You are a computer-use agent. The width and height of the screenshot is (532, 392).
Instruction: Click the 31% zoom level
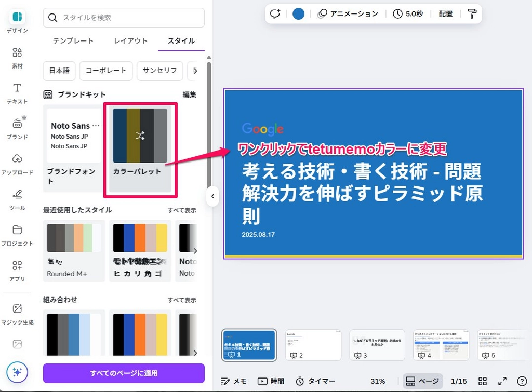click(378, 381)
